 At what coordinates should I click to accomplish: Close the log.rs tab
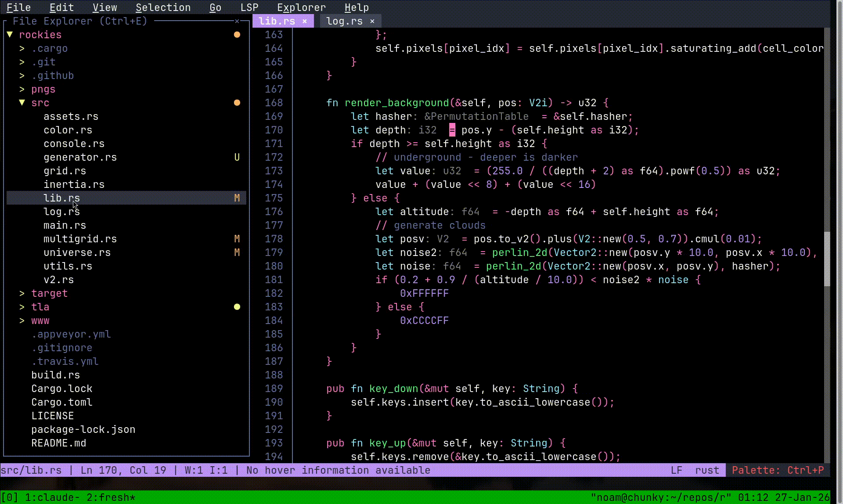click(x=372, y=21)
